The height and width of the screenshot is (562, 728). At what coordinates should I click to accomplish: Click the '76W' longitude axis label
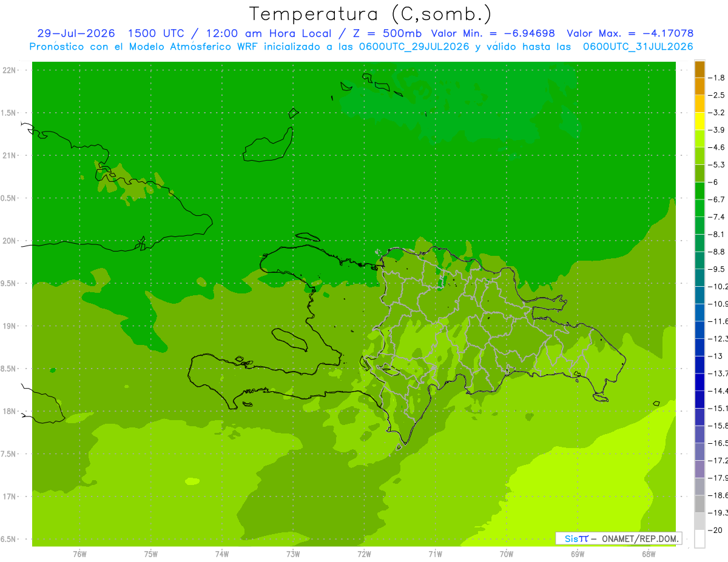pos(79,554)
